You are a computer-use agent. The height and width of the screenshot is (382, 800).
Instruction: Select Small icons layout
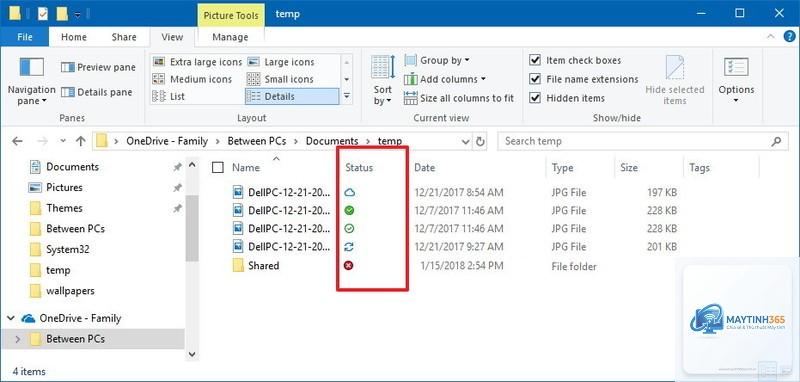pos(280,80)
